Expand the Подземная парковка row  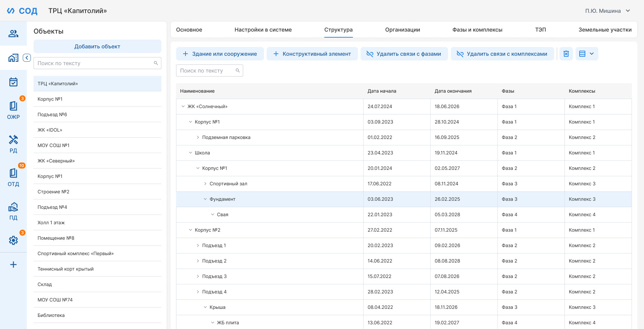[x=198, y=137]
